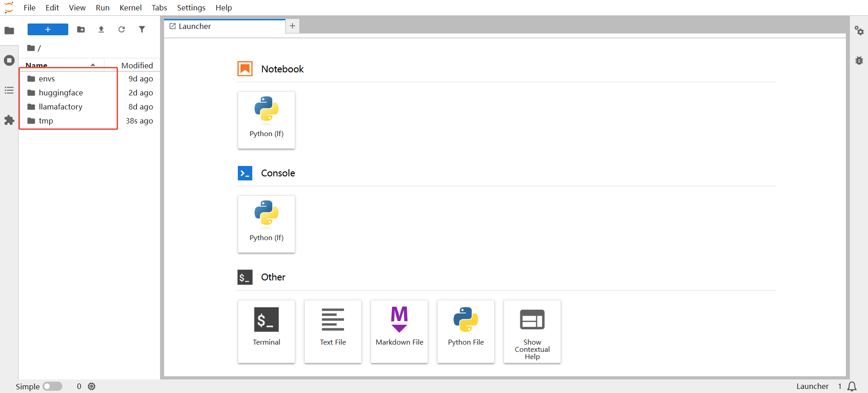868x393 pixels.
Task: Open the huggingface folder
Action: (61, 93)
